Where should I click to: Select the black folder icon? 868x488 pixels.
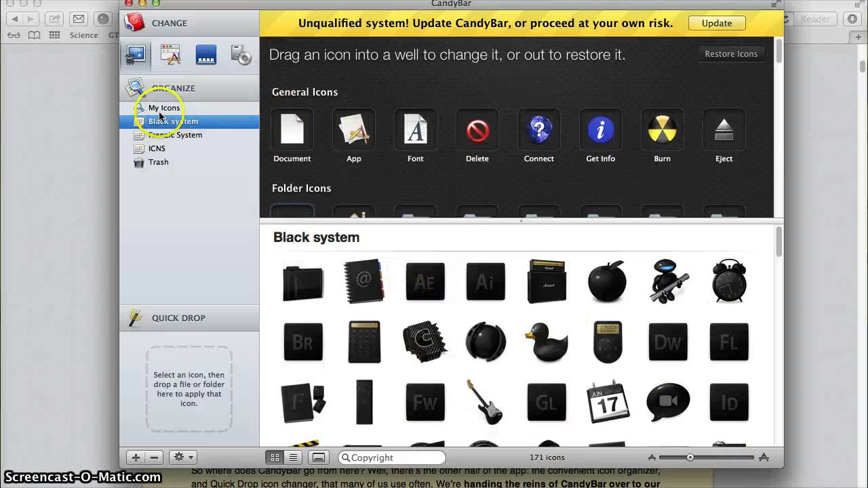pyautogui.click(x=303, y=283)
